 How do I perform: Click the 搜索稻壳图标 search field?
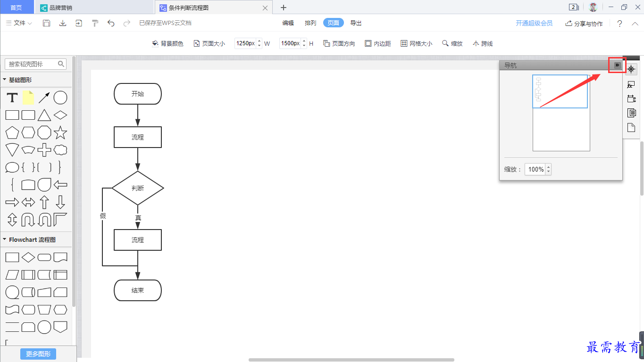click(35, 64)
